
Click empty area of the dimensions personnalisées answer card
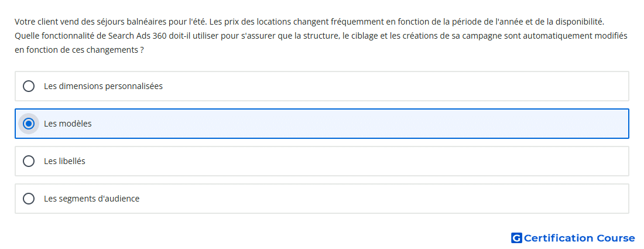[394, 86]
